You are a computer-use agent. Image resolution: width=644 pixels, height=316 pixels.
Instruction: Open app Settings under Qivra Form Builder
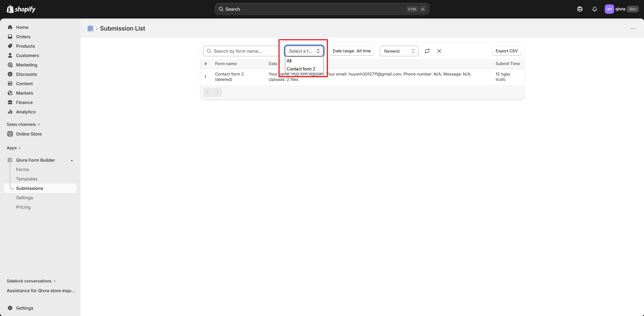point(24,198)
